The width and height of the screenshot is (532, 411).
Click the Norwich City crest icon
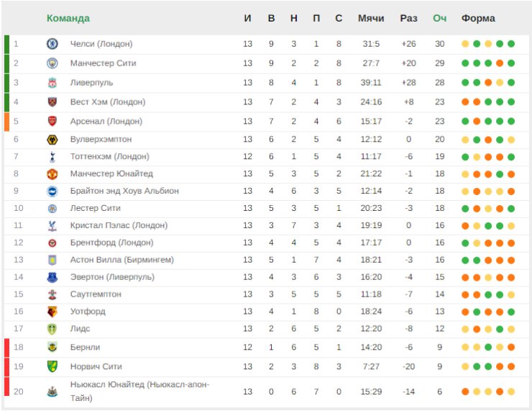pyautogui.click(x=52, y=366)
